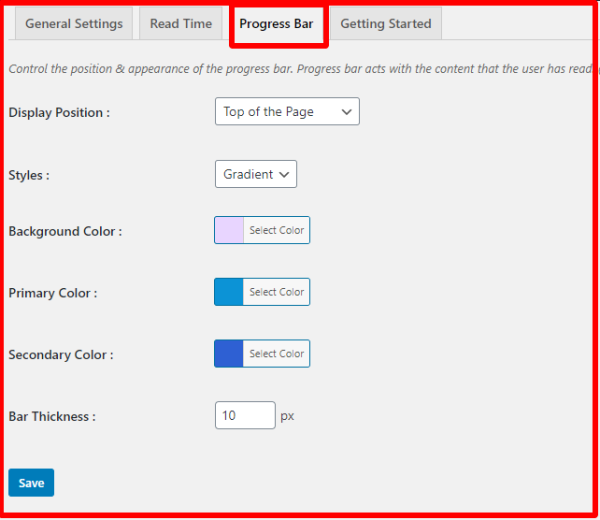600x520 pixels.
Task: Click the Secondary Color label text
Action: tap(61, 355)
